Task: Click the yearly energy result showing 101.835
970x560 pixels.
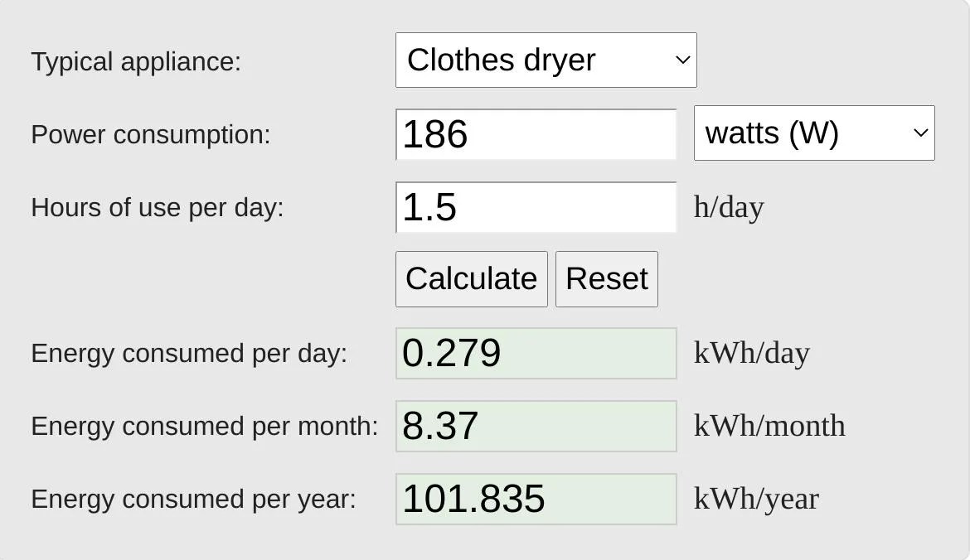Action: pyautogui.click(x=536, y=499)
